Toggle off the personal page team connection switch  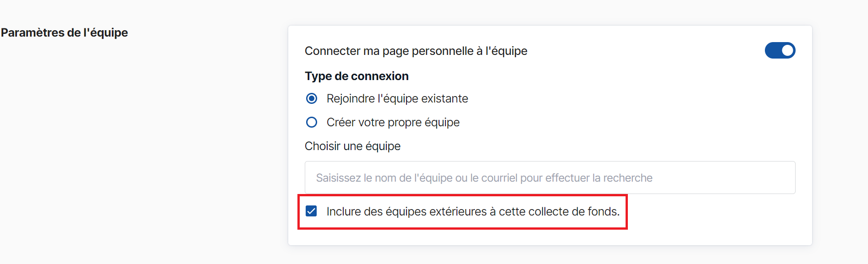(780, 50)
